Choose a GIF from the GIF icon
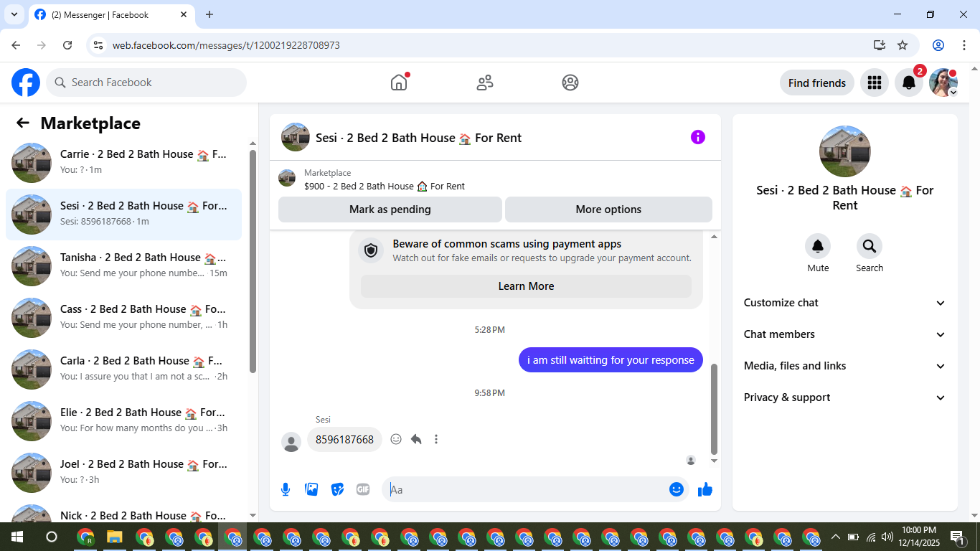Image resolution: width=980 pixels, height=551 pixels. point(363,489)
